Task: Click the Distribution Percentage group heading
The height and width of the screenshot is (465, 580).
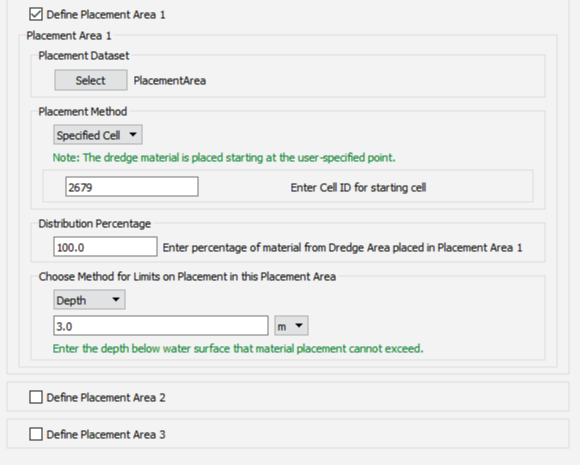Action: pos(95,223)
